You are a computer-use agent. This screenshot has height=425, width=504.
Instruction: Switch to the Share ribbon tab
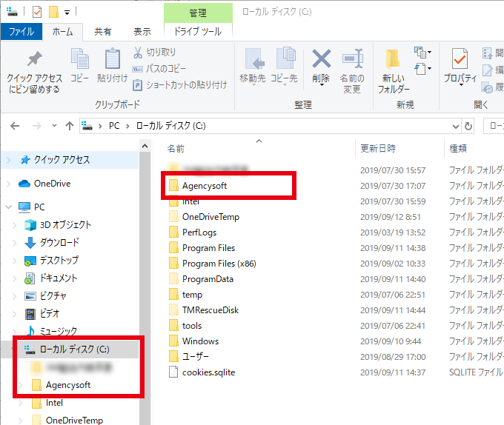[x=103, y=32]
